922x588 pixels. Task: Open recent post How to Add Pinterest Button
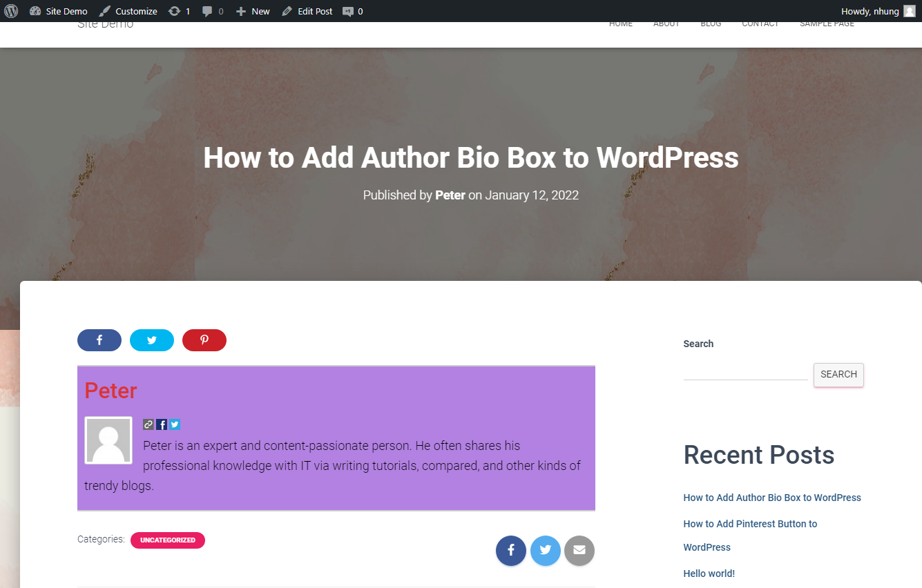coord(751,536)
